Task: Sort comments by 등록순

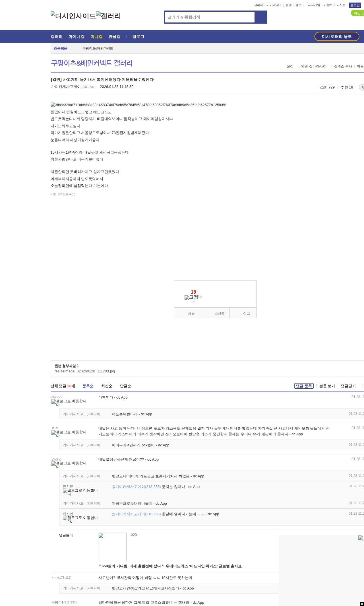Action: [x=88, y=386]
